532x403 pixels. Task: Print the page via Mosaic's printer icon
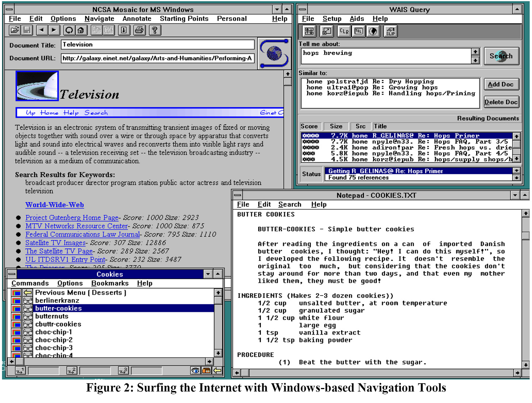tap(139, 30)
